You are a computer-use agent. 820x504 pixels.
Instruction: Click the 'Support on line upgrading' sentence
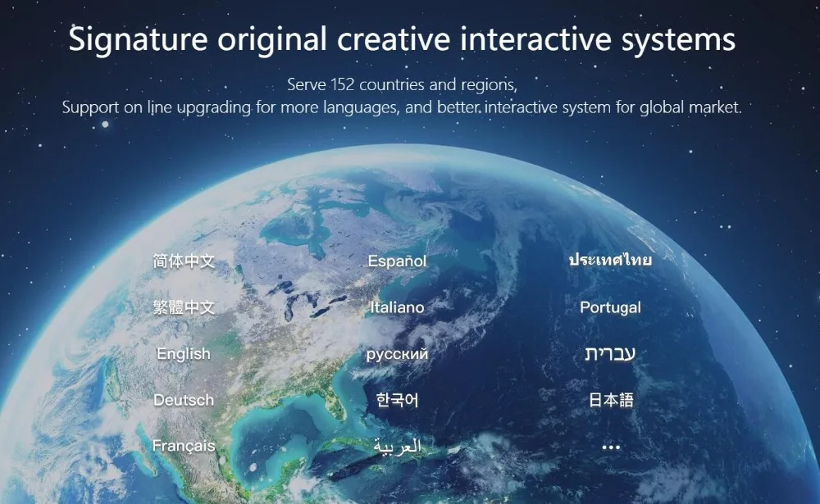[x=402, y=107]
